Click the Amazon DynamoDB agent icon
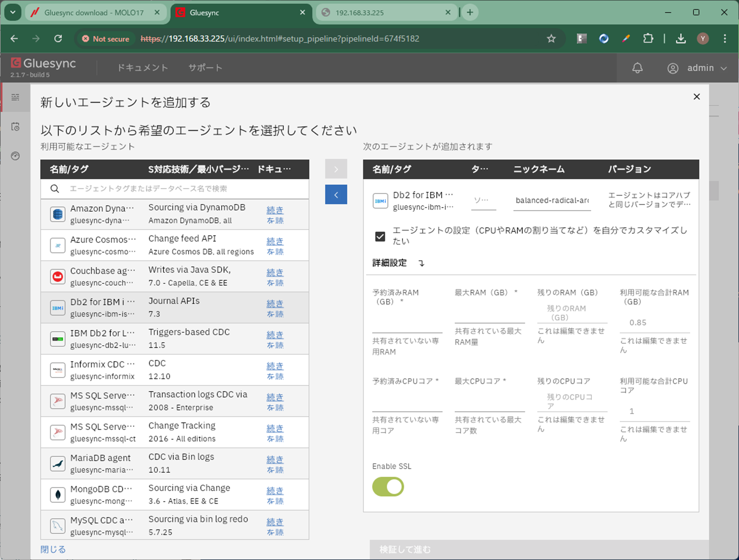Screen dimensions: 739x560 click(58, 214)
